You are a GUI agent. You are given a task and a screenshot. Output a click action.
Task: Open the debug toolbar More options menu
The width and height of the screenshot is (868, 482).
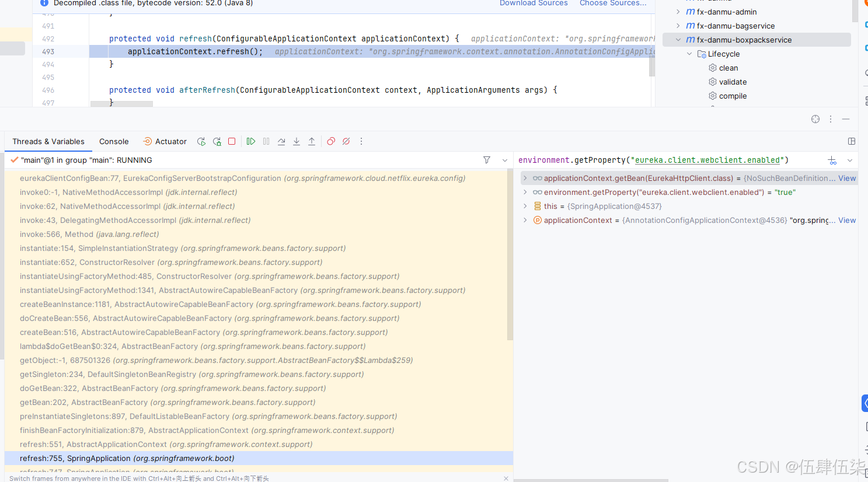point(361,141)
